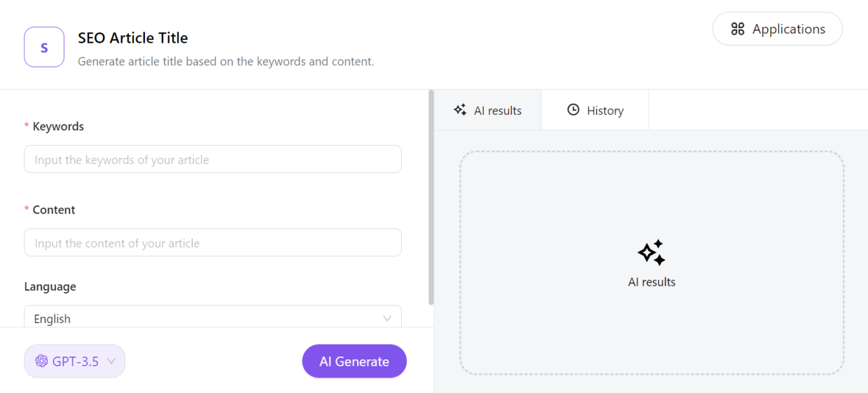Click the tool description text under the title
Screen dimensions: 868x393
[225, 62]
